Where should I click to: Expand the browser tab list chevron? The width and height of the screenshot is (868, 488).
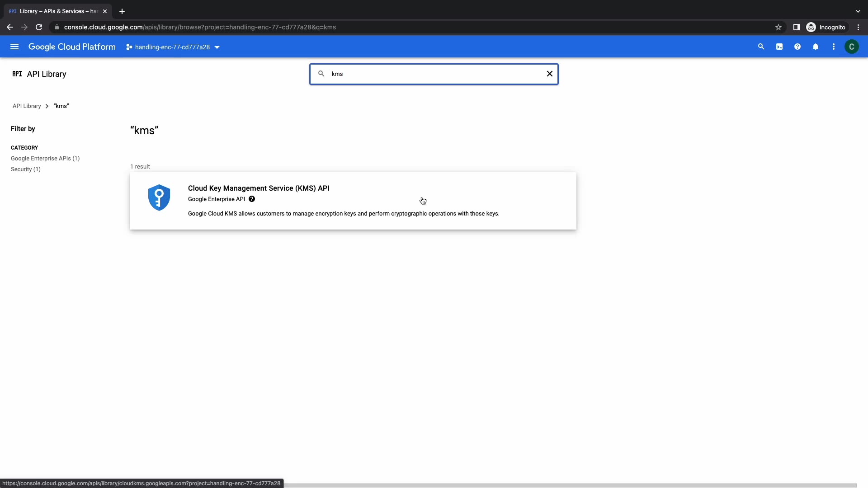(858, 11)
